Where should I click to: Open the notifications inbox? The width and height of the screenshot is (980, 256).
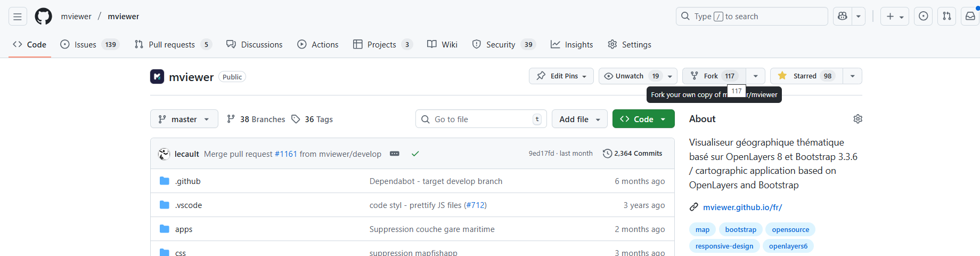(970, 17)
